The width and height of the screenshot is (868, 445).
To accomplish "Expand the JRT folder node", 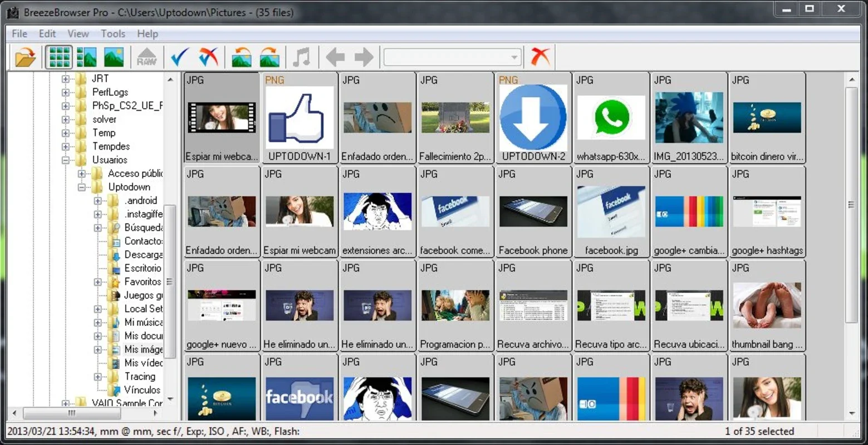I will tap(66, 79).
